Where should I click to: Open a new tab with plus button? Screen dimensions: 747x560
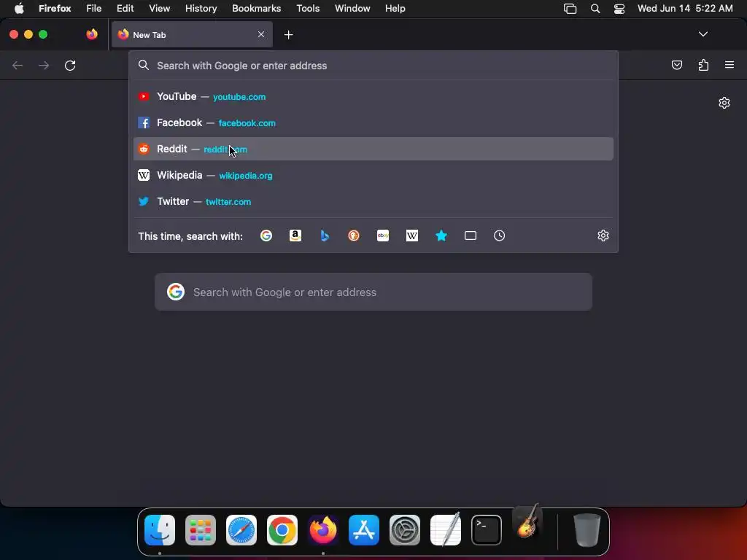[x=288, y=35]
